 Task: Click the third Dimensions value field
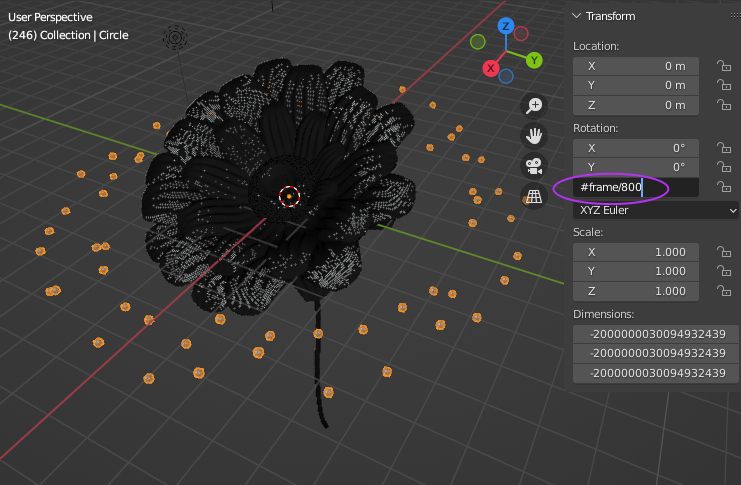pos(656,373)
